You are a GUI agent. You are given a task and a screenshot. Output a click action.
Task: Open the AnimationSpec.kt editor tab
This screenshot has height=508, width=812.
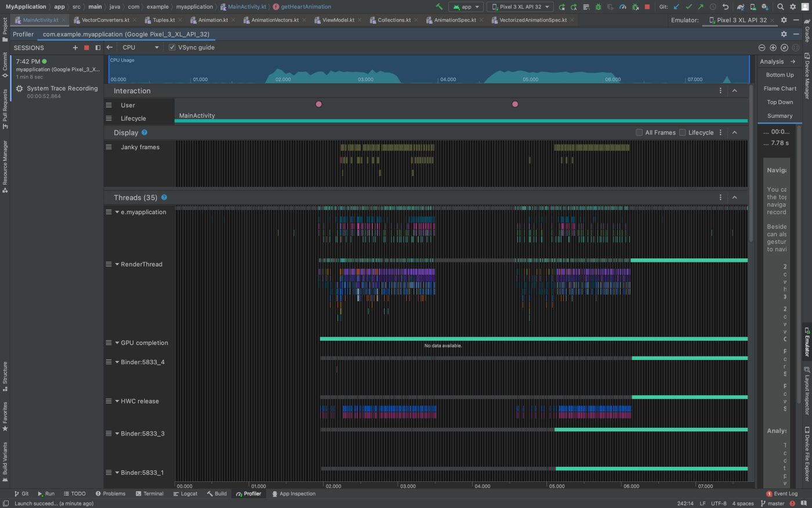(x=455, y=20)
